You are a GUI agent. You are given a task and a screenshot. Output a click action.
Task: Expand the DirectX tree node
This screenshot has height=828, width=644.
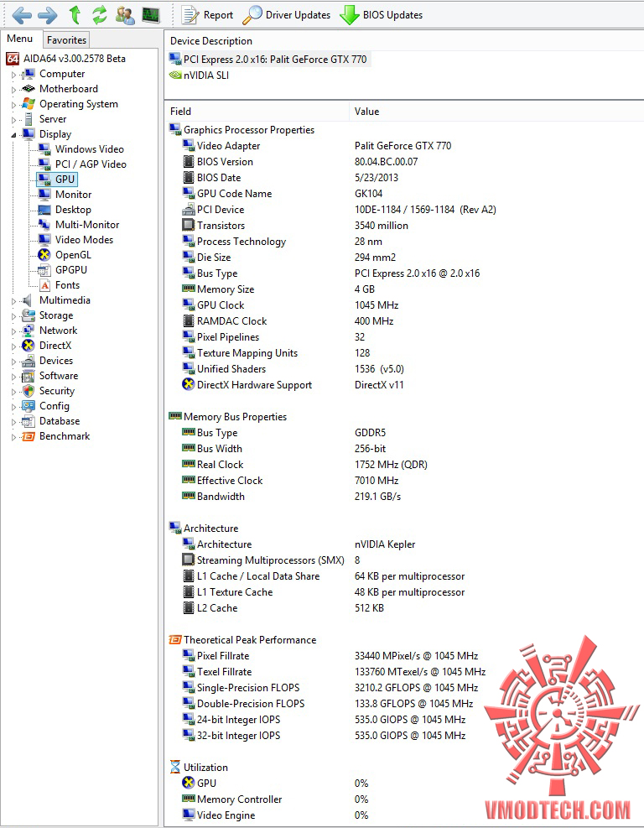[x=14, y=346]
